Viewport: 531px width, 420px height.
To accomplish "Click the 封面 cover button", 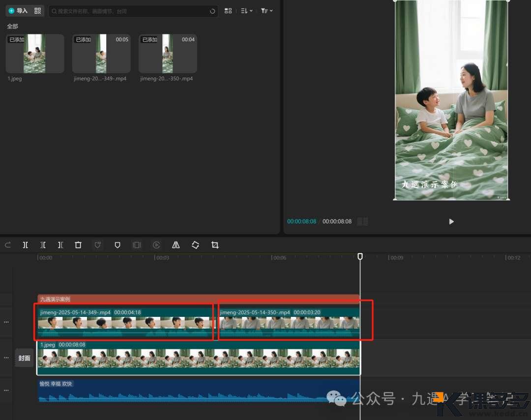I will click(x=25, y=358).
